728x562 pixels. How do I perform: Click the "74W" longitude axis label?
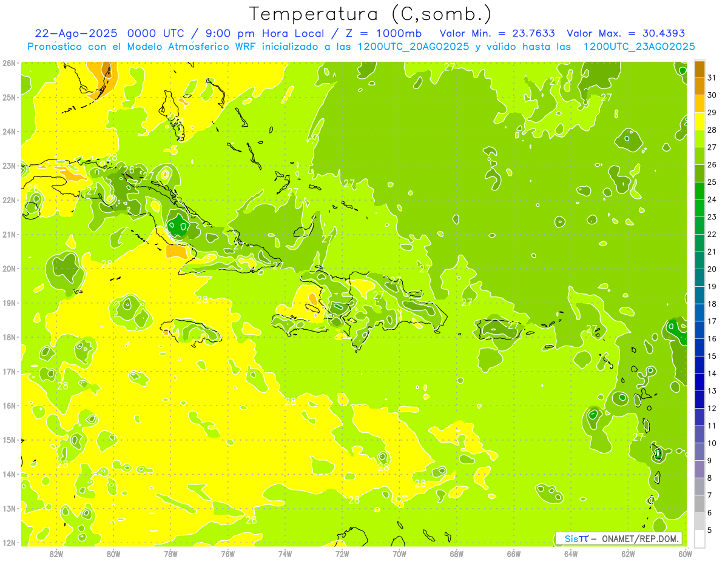(x=285, y=554)
